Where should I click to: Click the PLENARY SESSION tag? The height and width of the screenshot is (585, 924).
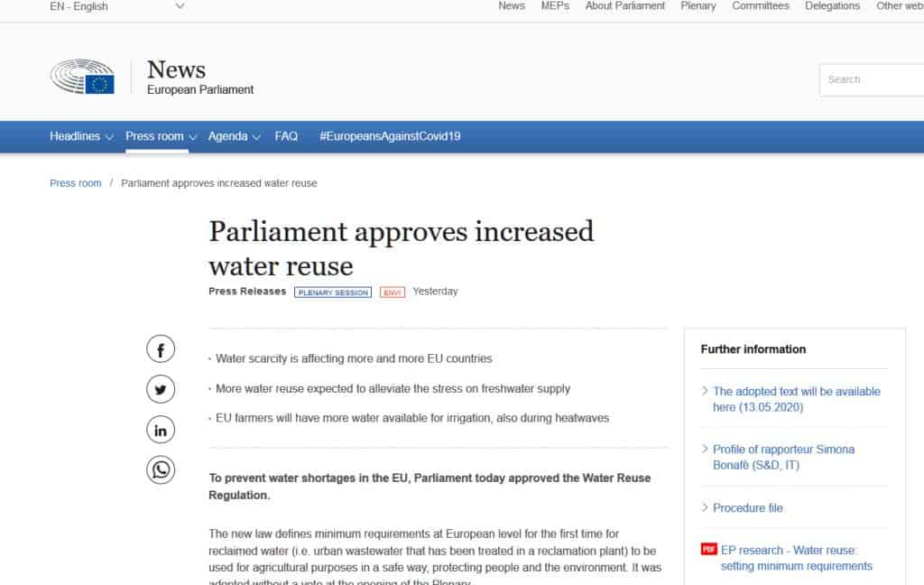point(333,292)
